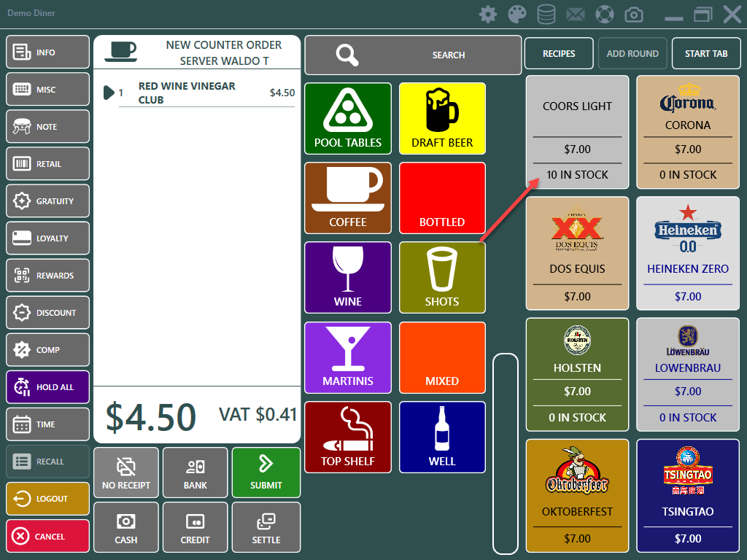Click the envelope mail icon
The image size is (747, 560).
(575, 14)
